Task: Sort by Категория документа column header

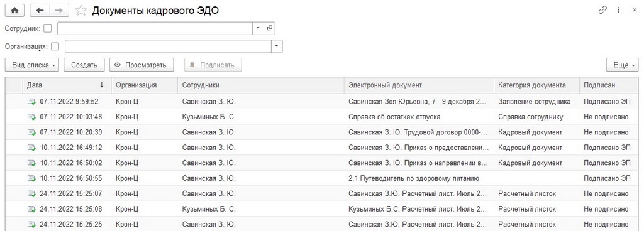Action: 537,85
